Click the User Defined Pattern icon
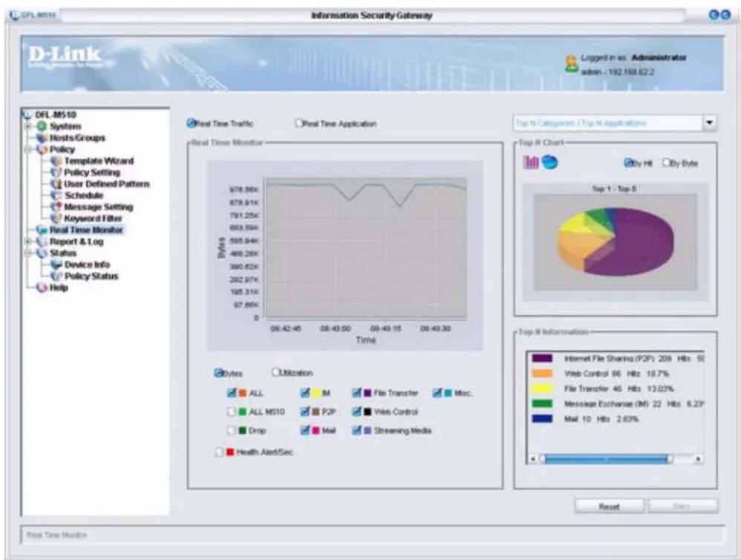The width and height of the screenshot is (741, 560). coord(56,184)
